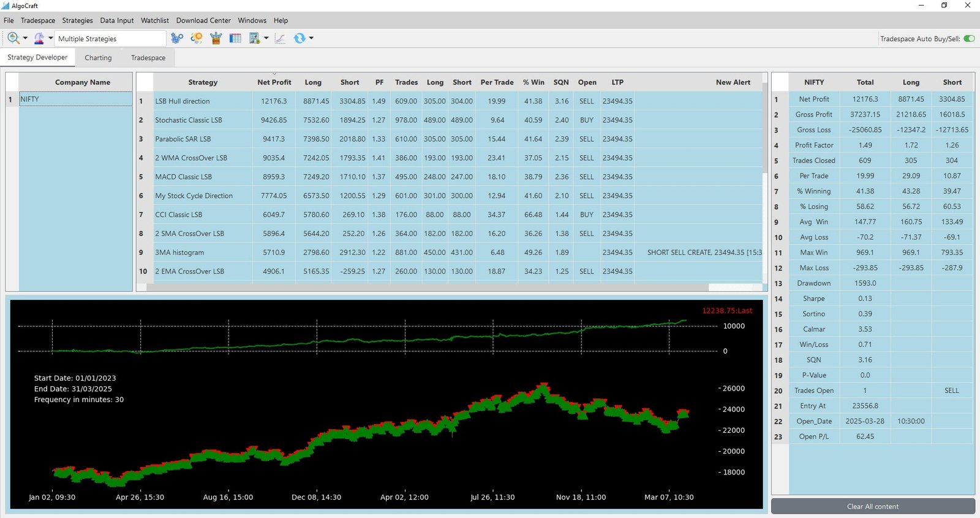The height and width of the screenshot is (518, 980).
Task: Click the table grid view icon
Action: pos(235,38)
